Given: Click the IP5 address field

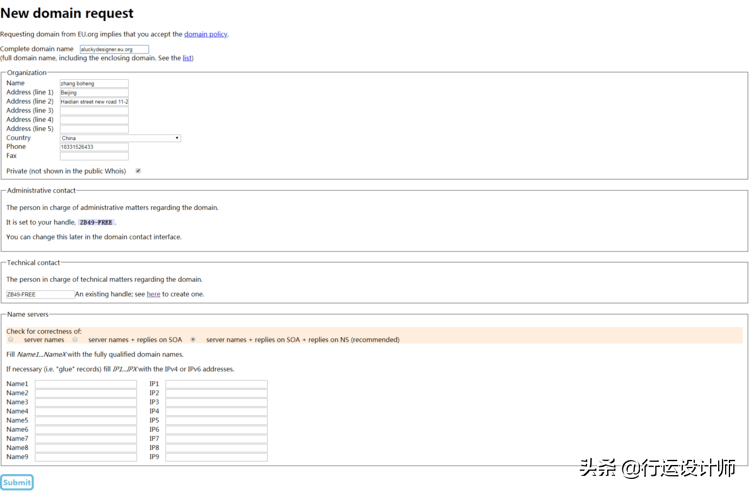Looking at the screenshot, I should click(217, 420).
